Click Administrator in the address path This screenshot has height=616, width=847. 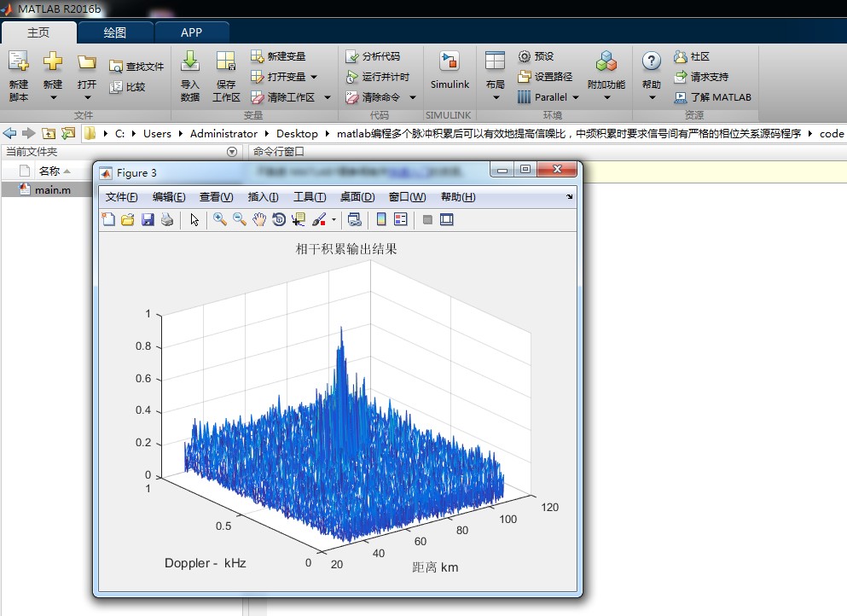click(x=223, y=133)
